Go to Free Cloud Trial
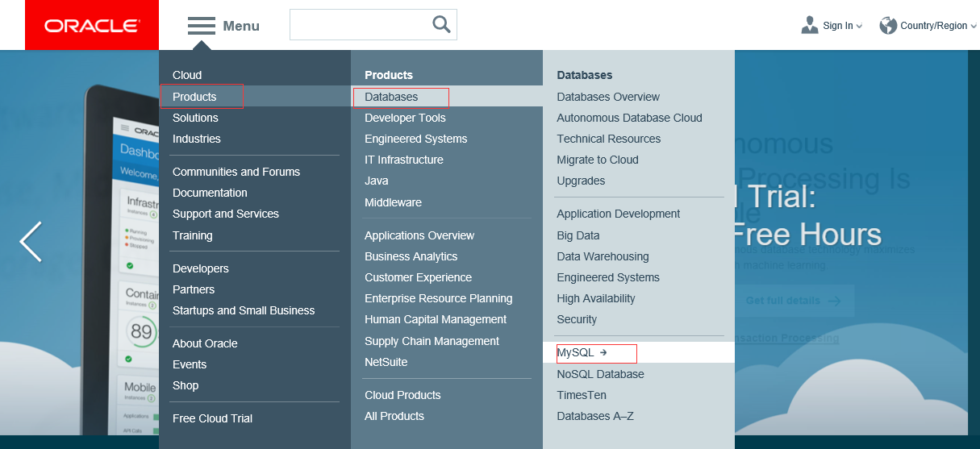Screen dimensions: 980x449 point(212,418)
